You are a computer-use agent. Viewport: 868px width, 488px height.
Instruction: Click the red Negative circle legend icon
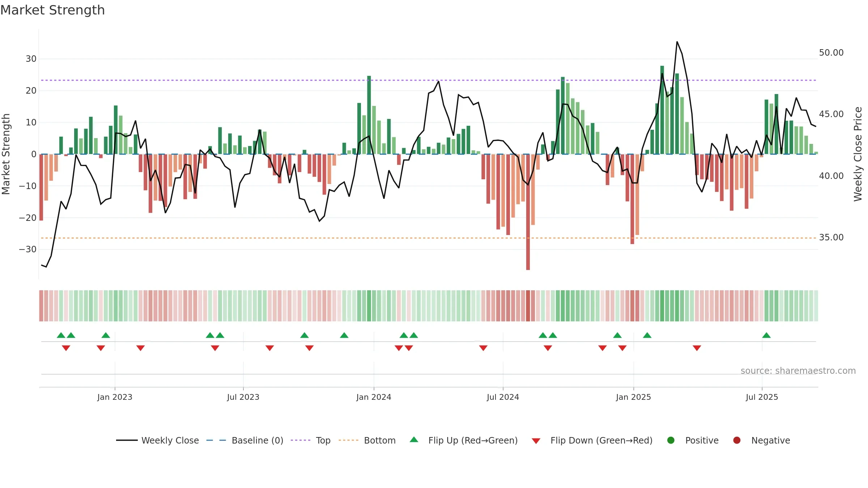737,440
